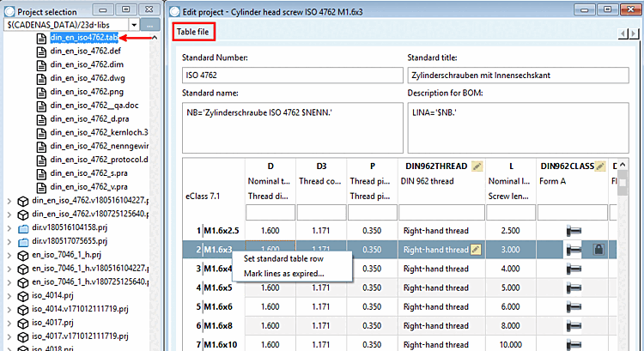Open the CADENAS_DATA path dropdown arrow
The width and height of the screenshot is (644, 351).
coord(134,25)
